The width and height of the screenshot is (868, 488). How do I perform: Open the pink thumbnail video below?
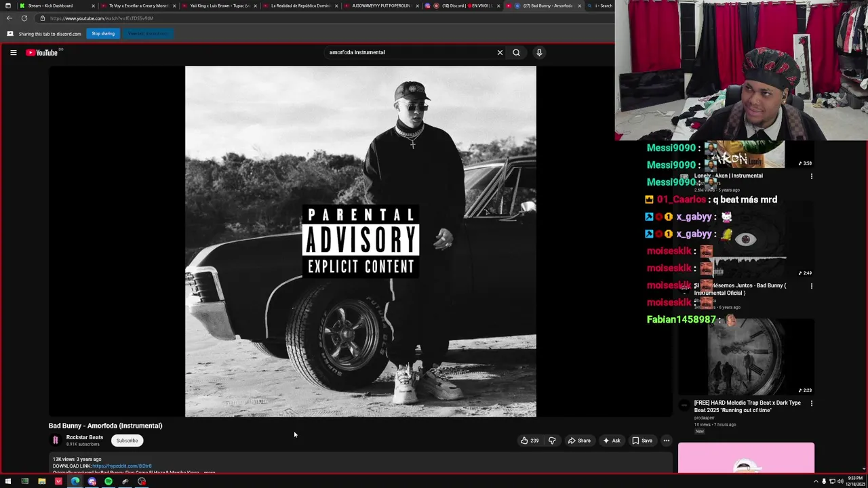coord(746,458)
